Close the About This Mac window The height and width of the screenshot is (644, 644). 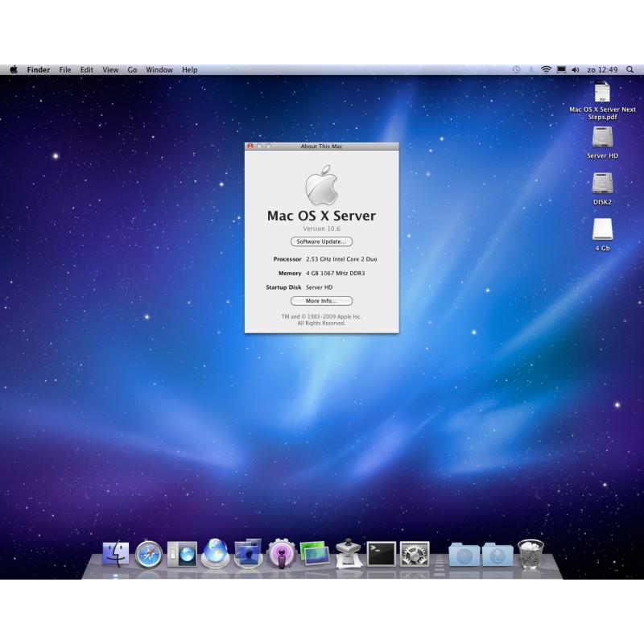250,147
